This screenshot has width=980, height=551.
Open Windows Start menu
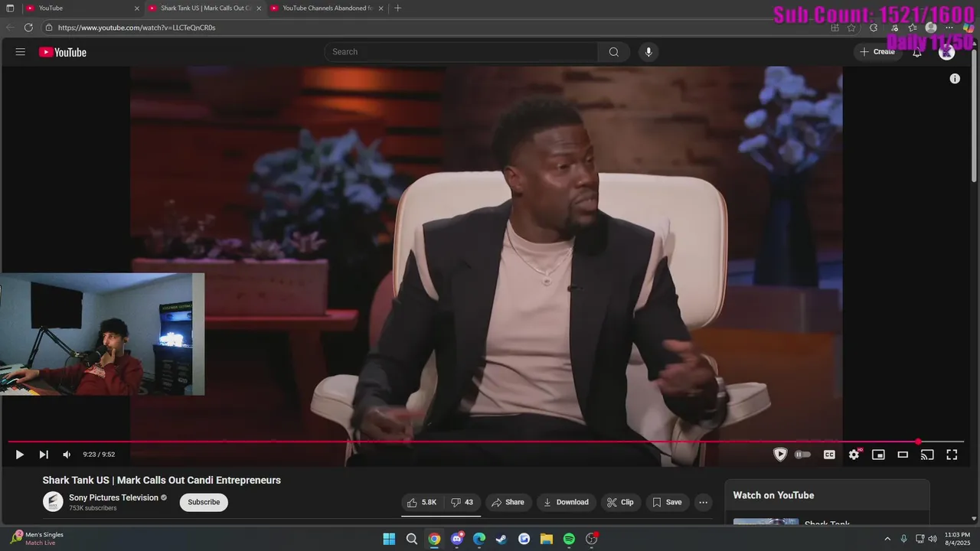(389, 539)
